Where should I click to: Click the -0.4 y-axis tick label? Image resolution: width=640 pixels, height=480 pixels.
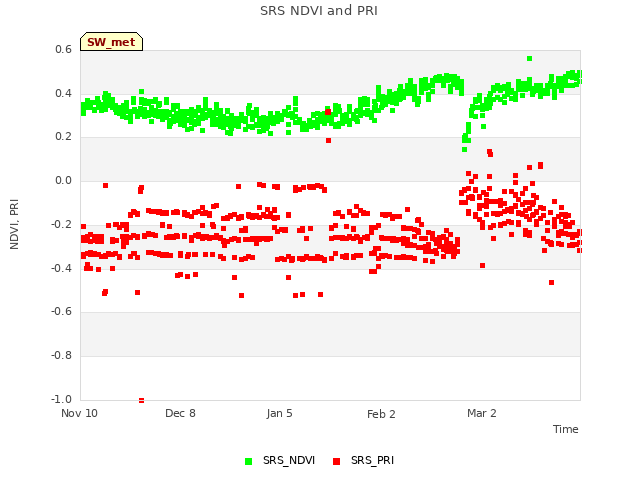tap(61, 268)
